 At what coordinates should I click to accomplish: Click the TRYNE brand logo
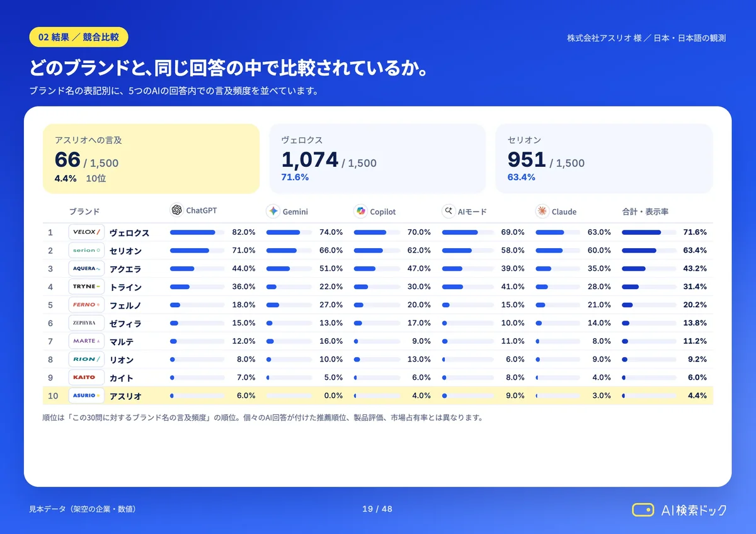click(86, 287)
